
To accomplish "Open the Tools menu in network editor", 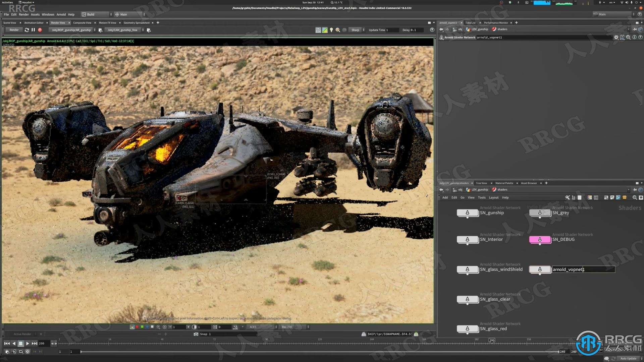I will (482, 198).
